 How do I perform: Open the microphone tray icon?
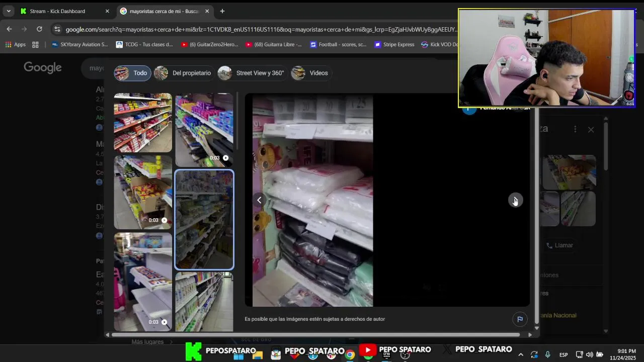click(547, 354)
